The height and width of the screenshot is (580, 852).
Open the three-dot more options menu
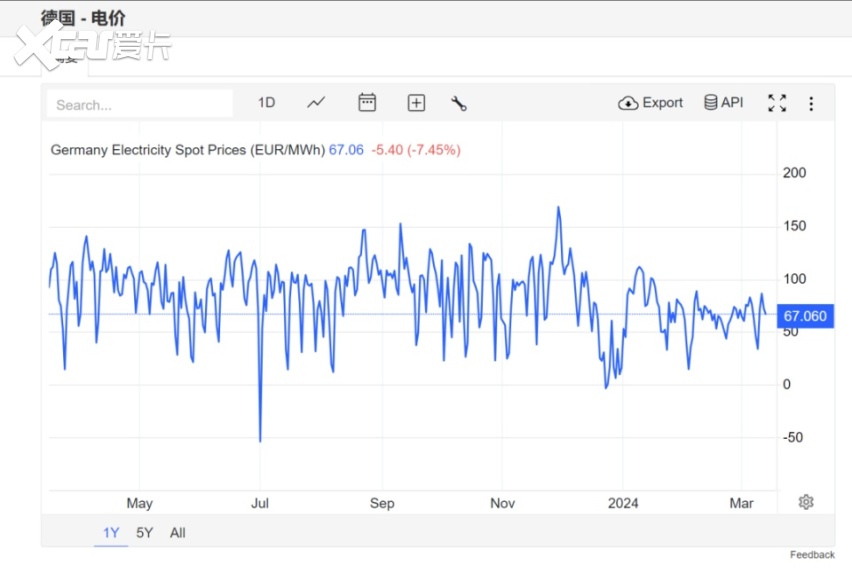point(811,103)
